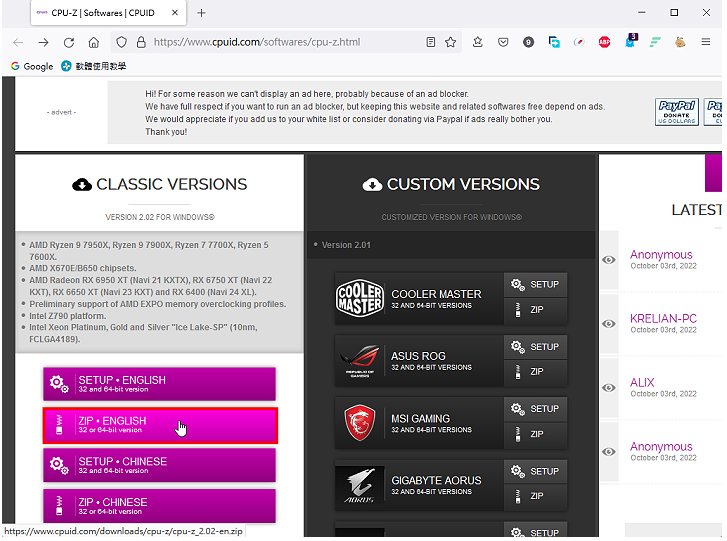The height and width of the screenshot is (541, 727).
Task: Download ZIP • CHINESE classic version
Action: (159, 506)
